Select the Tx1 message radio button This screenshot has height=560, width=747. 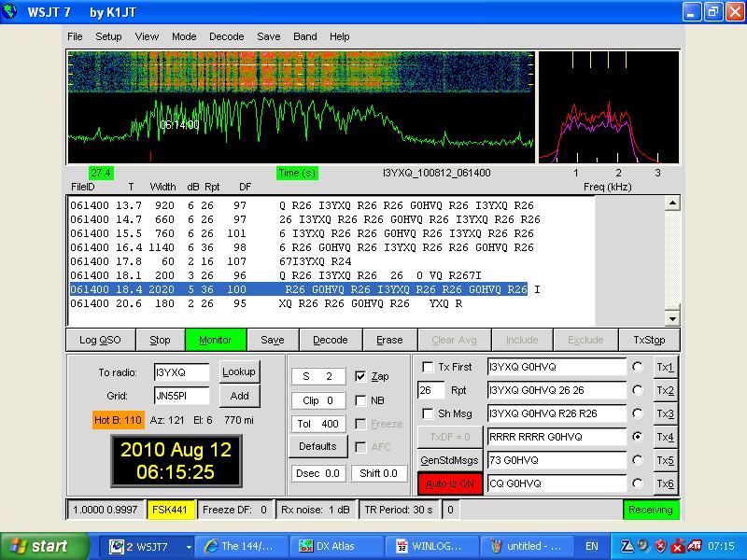click(x=638, y=367)
